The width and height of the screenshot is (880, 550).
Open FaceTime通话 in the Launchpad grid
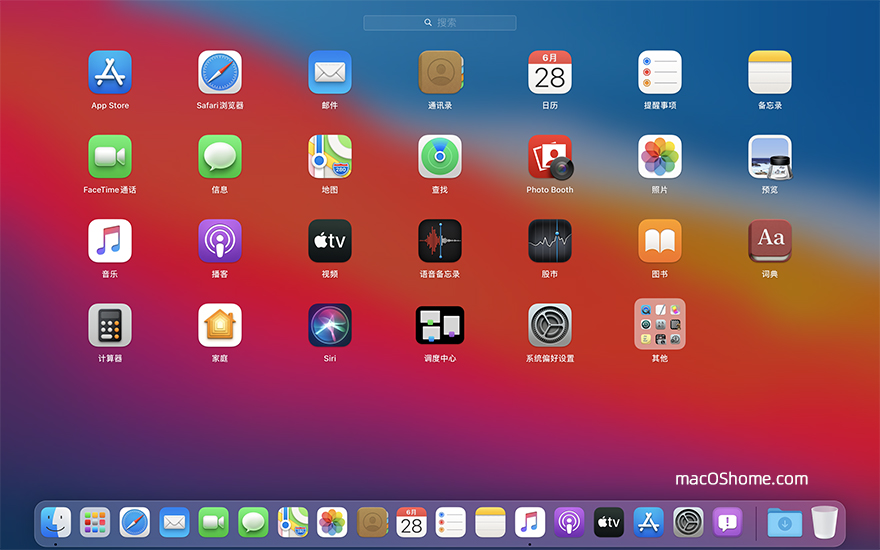pyautogui.click(x=110, y=157)
